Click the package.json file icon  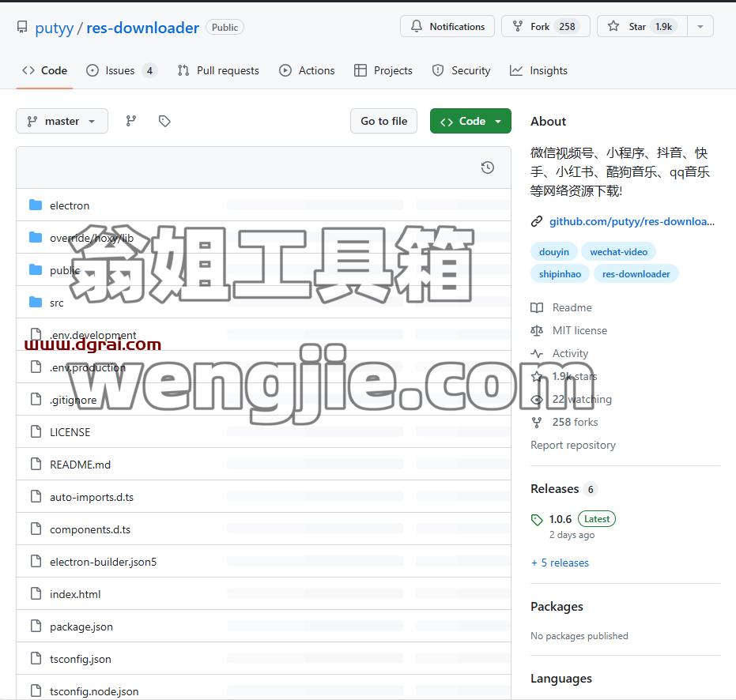(x=36, y=626)
